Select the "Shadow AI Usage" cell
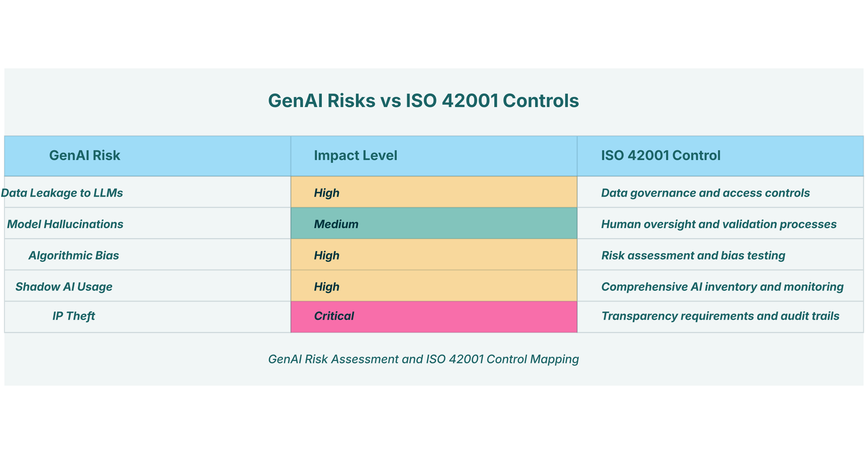Screen dimensions: 868x454 [64, 287]
